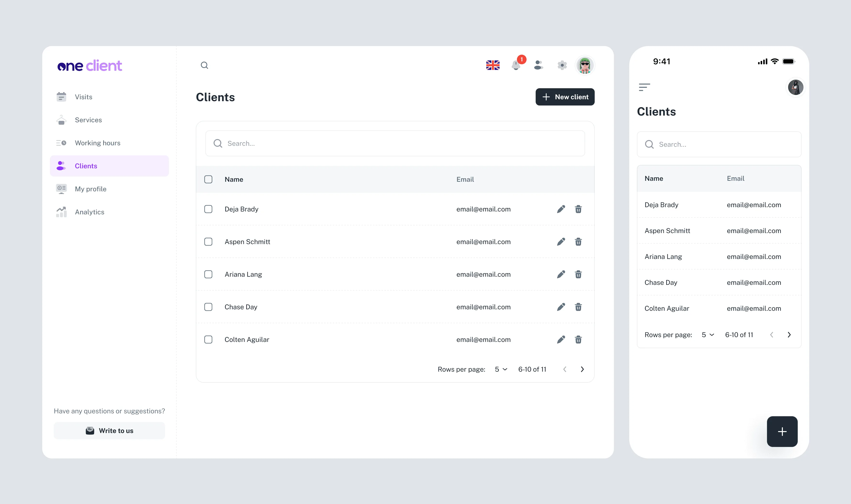The height and width of the screenshot is (504, 851).
Task: Tap Colten Aguilar name in mobile list
Action: 667,308
